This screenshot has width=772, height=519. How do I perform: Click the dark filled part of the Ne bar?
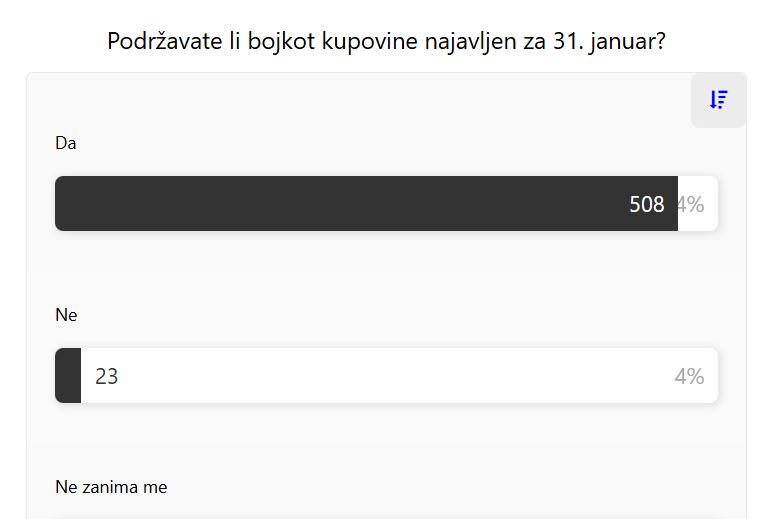tap(68, 376)
